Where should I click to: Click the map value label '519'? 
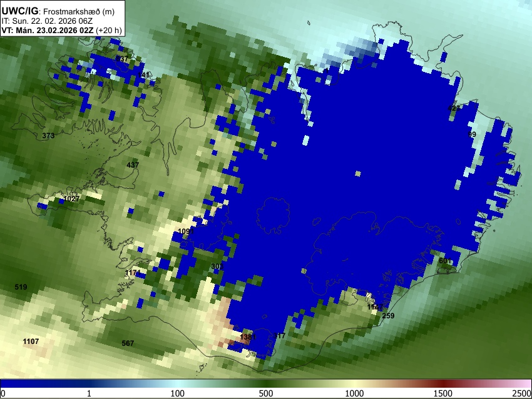pyautogui.click(x=21, y=287)
